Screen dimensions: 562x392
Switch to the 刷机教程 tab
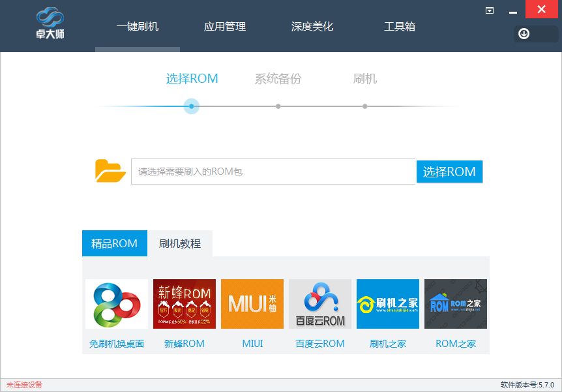pos(181,243)
